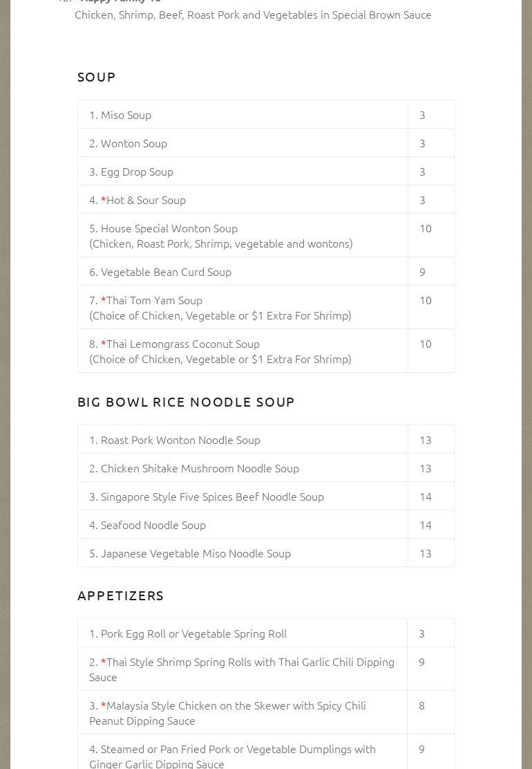Screen dimensions: 532x769
Task: Select Thai Lemongrass Coconut Soup
Action: pyautogui.click(x=182, y=344)
